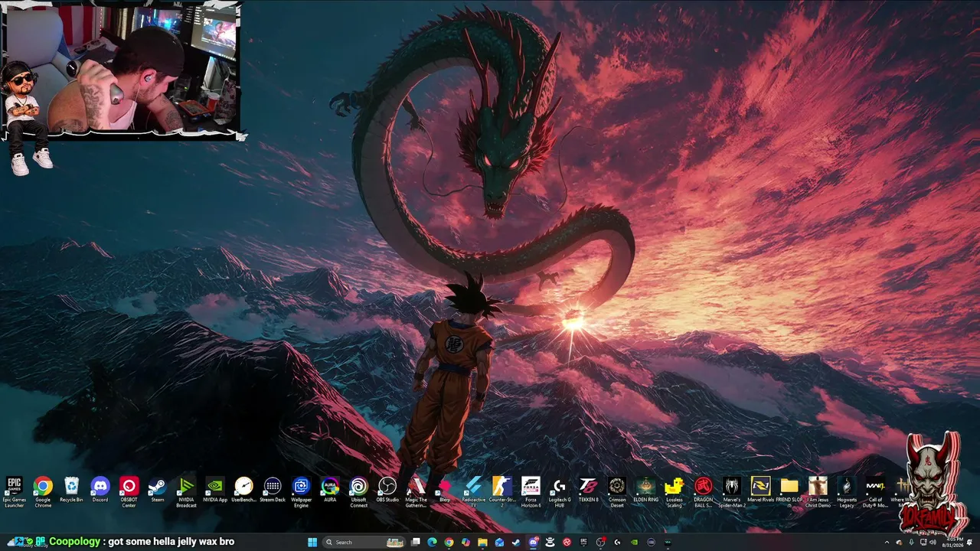
Task: Open the notifications bell in the tray
Action: [x=969, y=543]
